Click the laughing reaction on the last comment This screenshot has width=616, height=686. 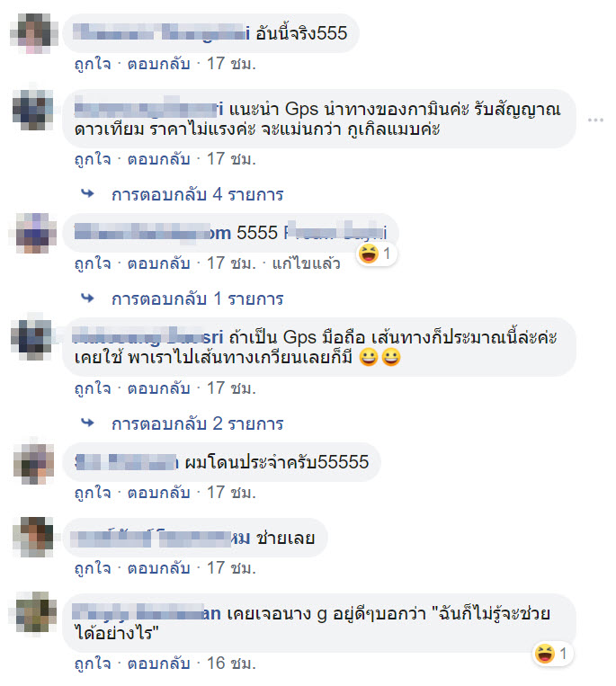[545, 654]
